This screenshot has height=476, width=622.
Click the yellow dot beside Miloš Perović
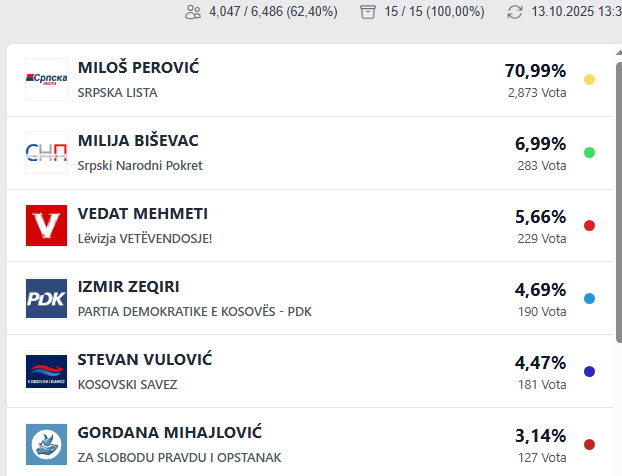coord(590,79)
